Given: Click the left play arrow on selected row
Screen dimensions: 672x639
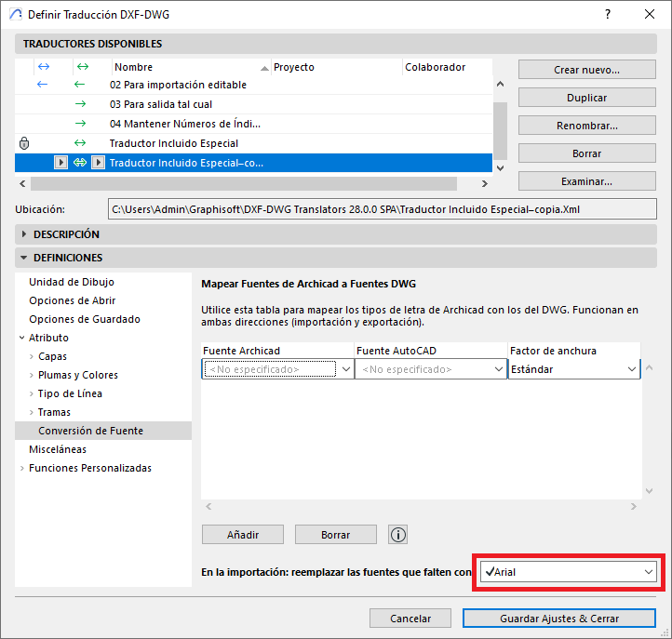Looking at the screenshot, I should click(x=60, y=163).
